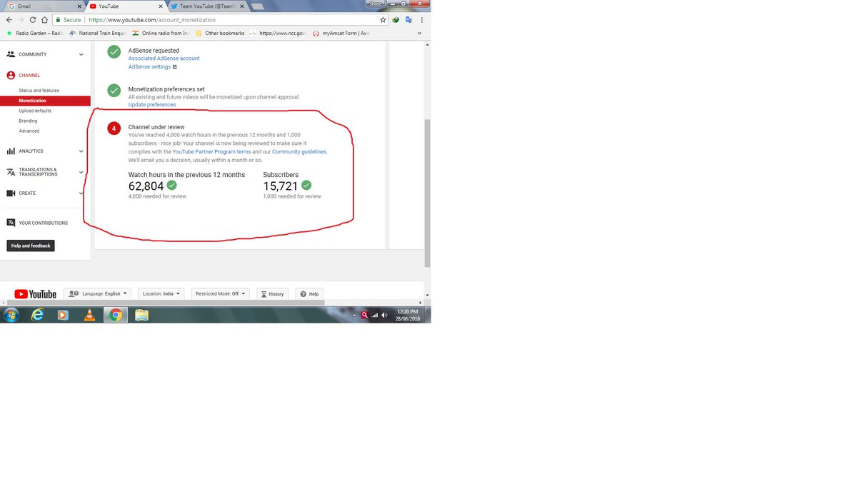Open the Other bookmarks folder
This screenshot has width=857, height=504.
tap(220, 33)
